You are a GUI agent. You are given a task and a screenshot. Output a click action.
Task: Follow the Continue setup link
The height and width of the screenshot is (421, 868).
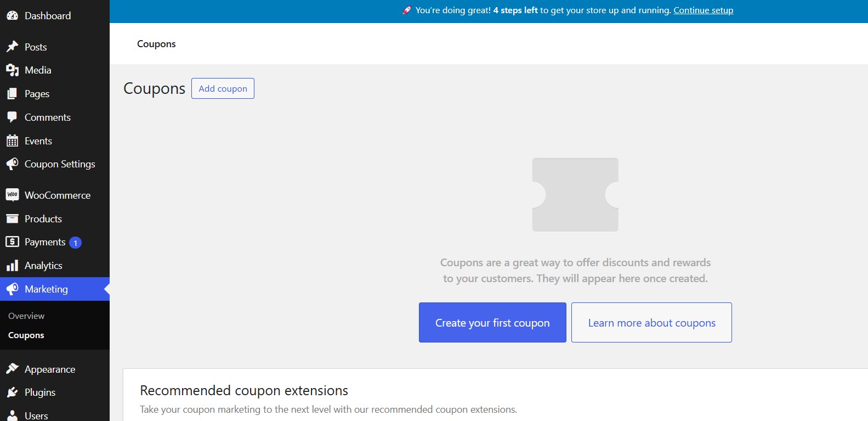point(703,10)
